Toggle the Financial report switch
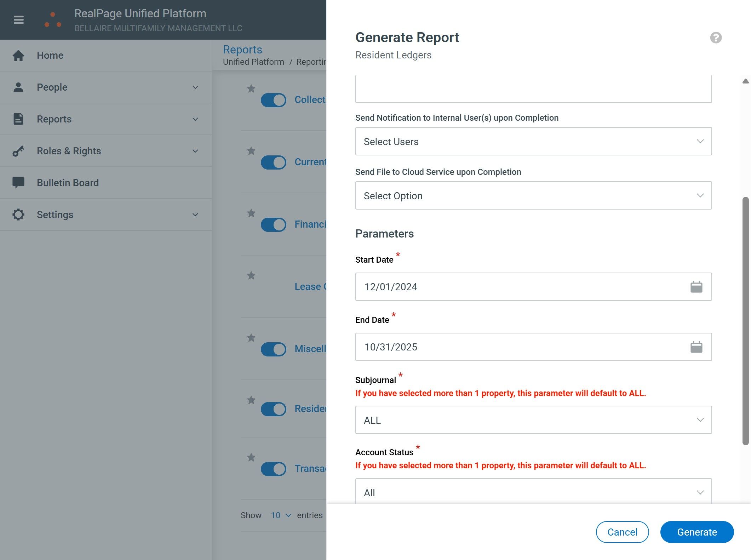This screenshot has width=751, height=560. (273, 225)
